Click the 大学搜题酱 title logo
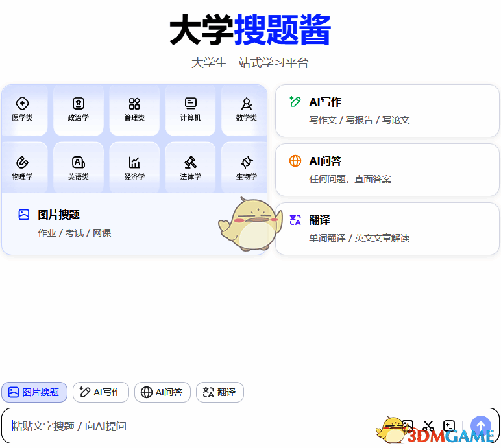Image resolution: width=501 pixels, height=448 pixels. click(x=250, y=30)
